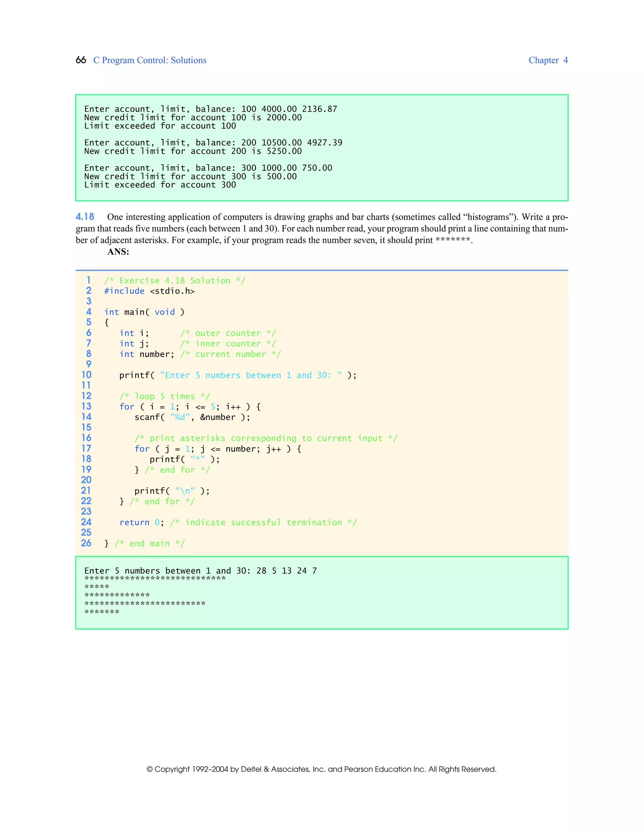Viewport: 644px width, 833px height.
Task: Click the page number 66 in header
Action: tap(80, 60)
